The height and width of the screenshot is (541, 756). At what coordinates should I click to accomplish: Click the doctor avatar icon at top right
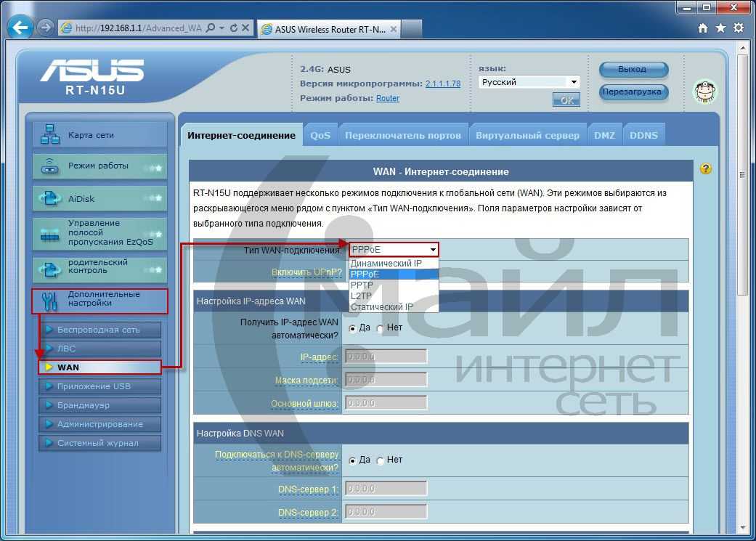pyautogui.click(x=704, y=91)
